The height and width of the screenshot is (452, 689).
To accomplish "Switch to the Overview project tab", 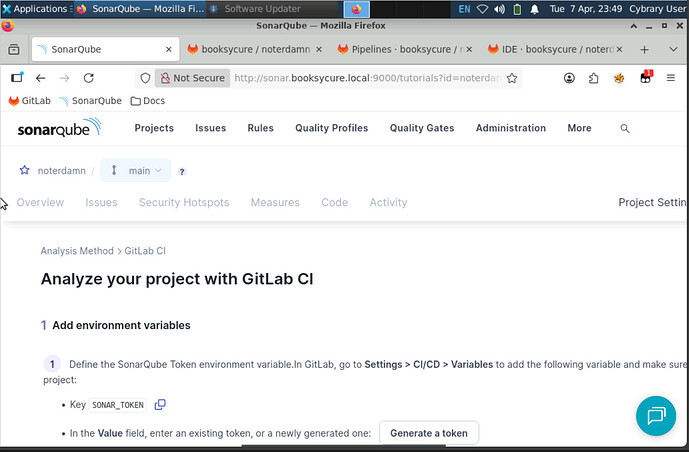I will coord(40,202).
